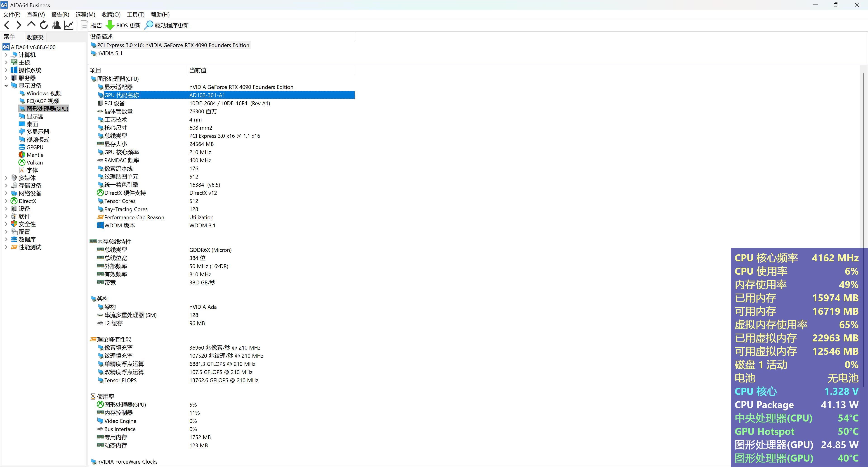
Task: Switch to the 收藏夹 tab
Action: (35, 37)
